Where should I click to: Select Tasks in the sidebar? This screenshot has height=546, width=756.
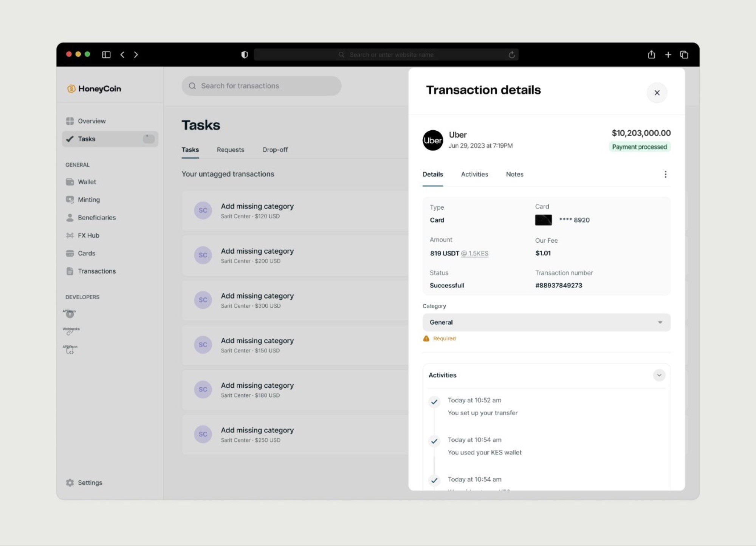click(x=110, y=139)
